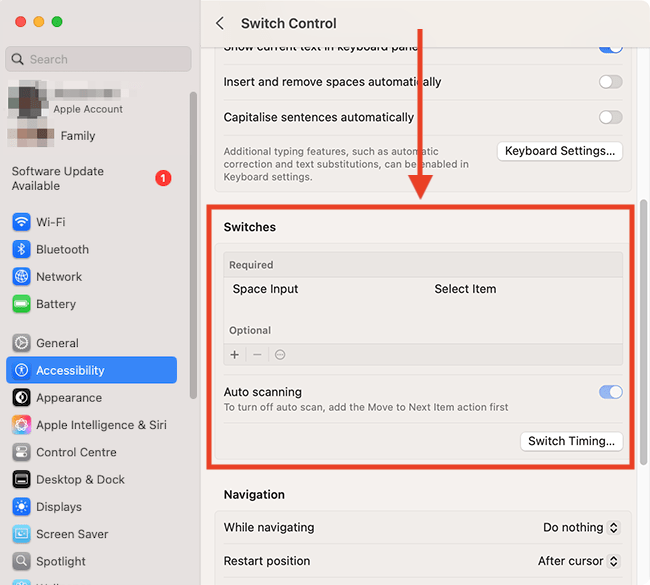
Task: Click the add switch plus icon
Action: coord(235,355)
